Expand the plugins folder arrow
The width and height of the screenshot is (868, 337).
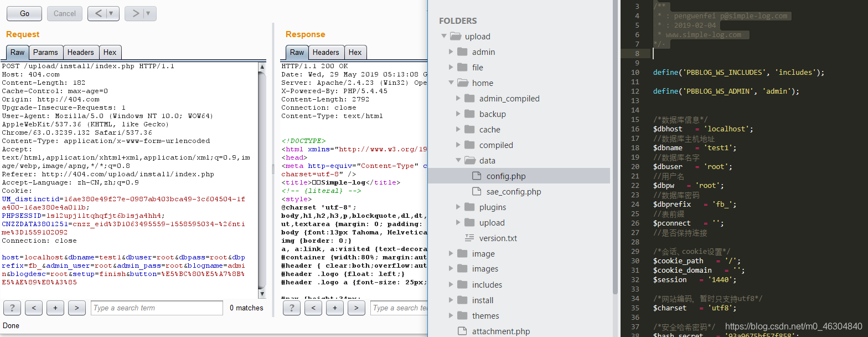click(458, 207)
